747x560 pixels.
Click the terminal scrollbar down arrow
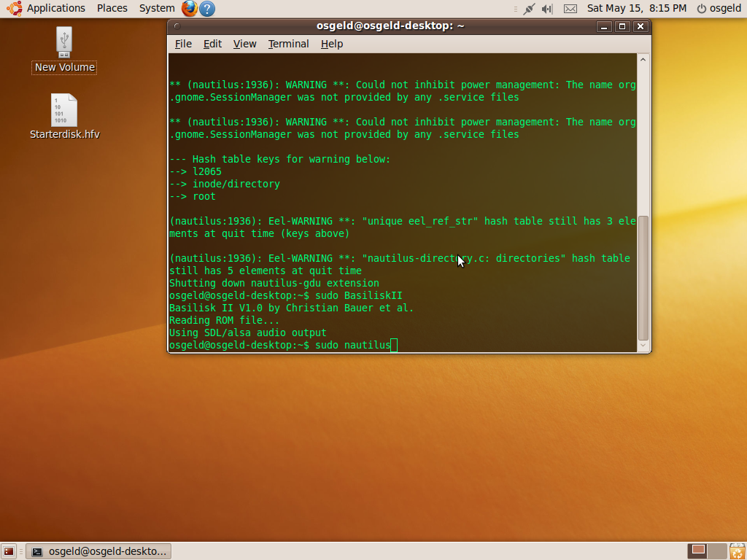pyautogui.click(x=643, y=346)
